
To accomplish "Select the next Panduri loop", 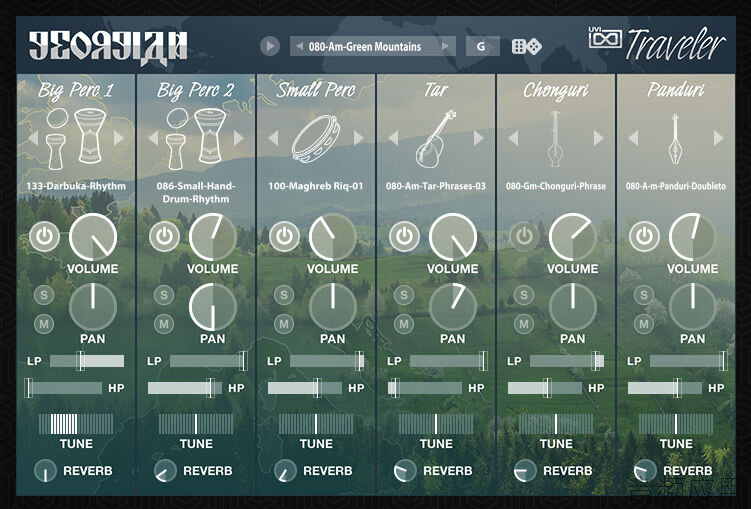I will click(718, 138).
